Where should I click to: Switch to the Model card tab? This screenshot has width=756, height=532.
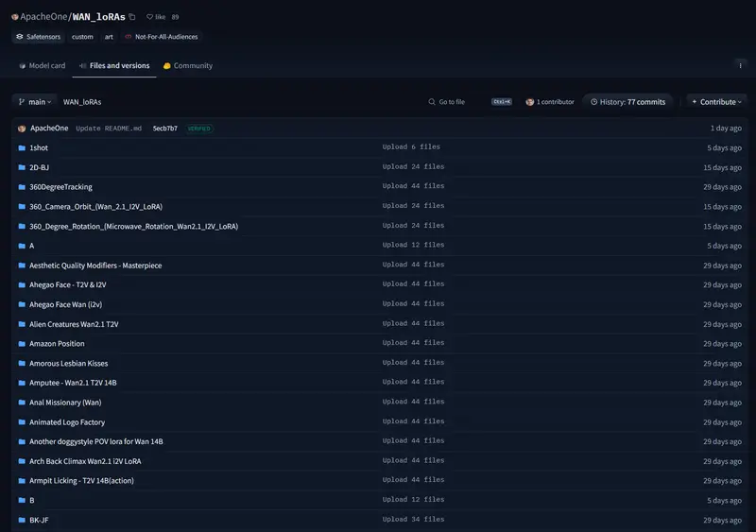[x=42, y=66]
